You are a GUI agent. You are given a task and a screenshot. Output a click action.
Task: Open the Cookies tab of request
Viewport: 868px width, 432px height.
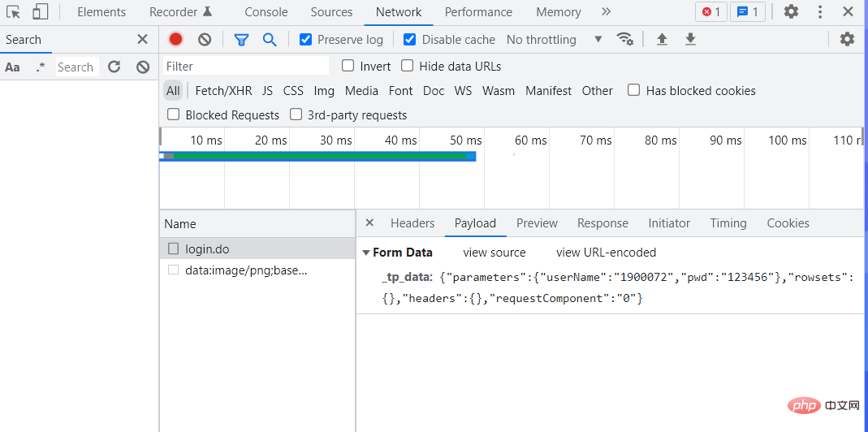click(788, 222)
